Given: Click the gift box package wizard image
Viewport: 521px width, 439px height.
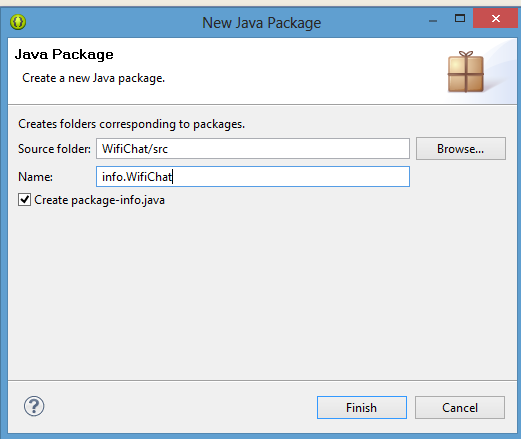Looking at the screenshot, I should 466,72.
